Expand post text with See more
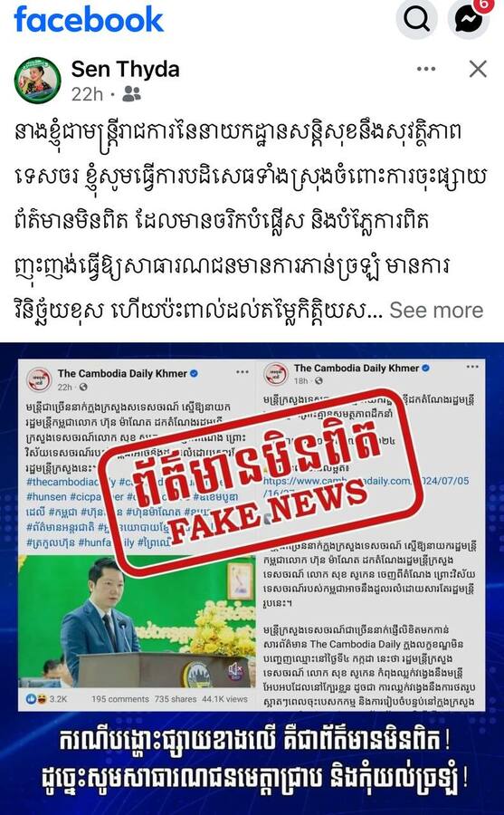Viewport: 504px width, 815px height. [x=436, y=310]
